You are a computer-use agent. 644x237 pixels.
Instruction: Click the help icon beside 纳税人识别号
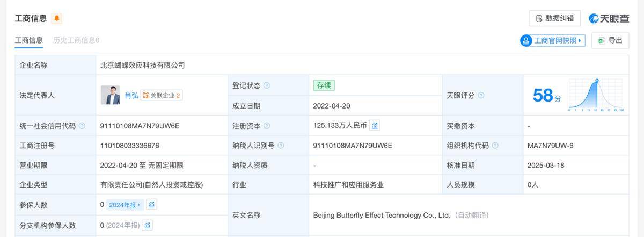point(281,146)
